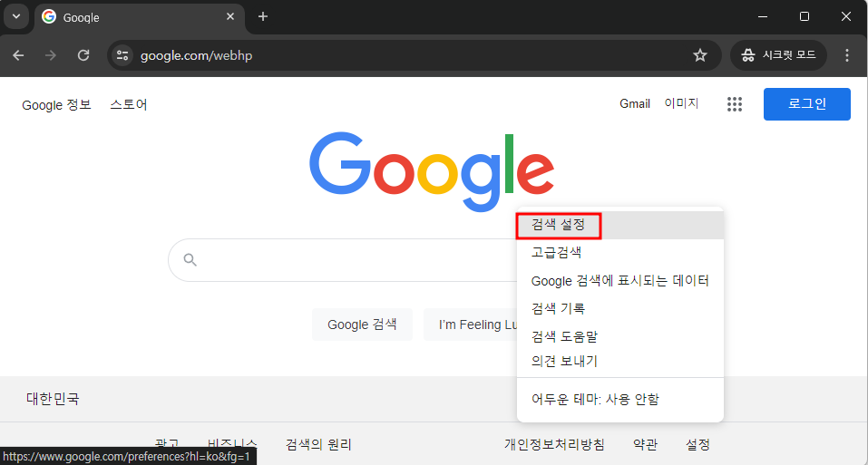Image resolution: width=868 pixels, height=465 pixels.
Task: Click the magnifier icon in the search box
Action: pos(190,260)
